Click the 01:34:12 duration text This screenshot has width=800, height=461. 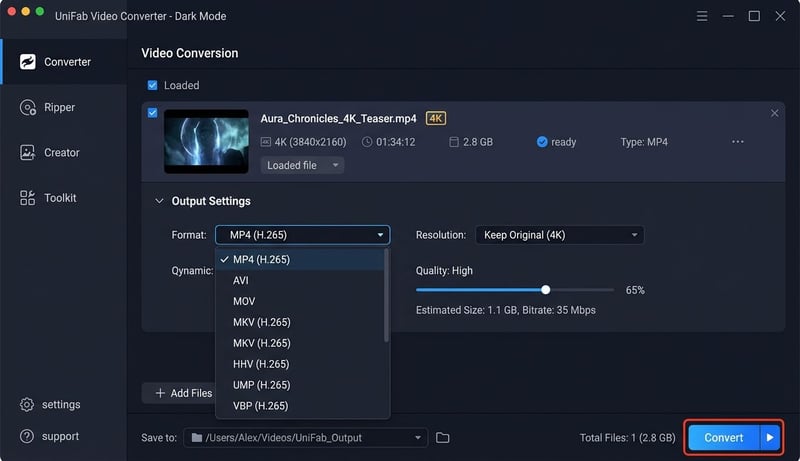[x=395, y=142]
